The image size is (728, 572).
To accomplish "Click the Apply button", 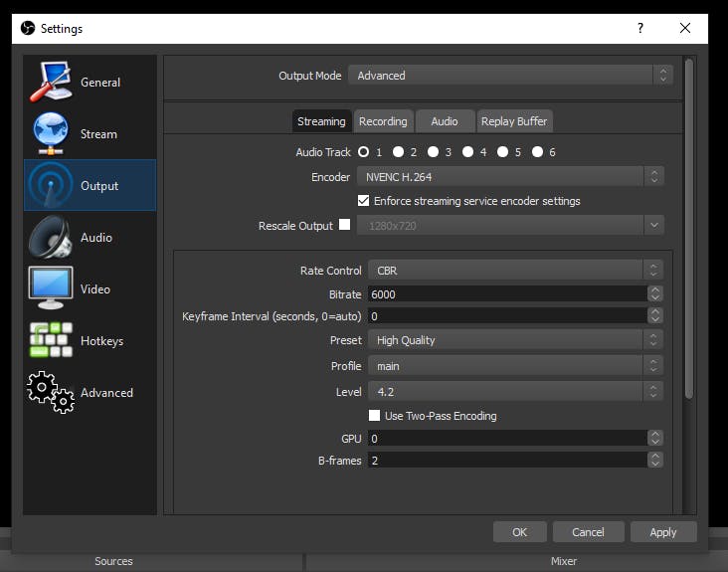I will click(662, 532).
